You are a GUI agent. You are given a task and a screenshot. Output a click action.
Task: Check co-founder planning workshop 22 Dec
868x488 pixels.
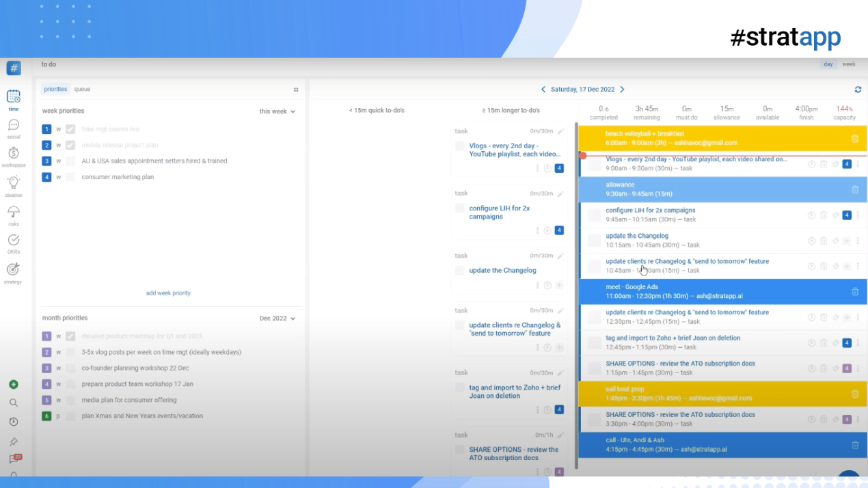coord(70,368)
